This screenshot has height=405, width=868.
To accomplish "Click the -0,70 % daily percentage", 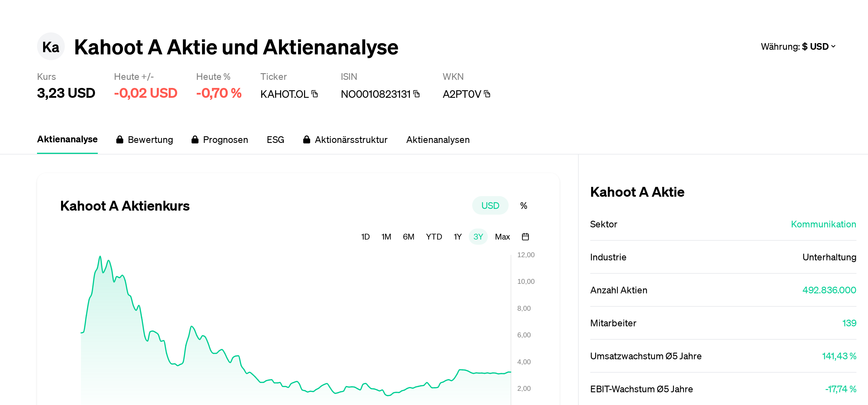I will pos(219,93).
